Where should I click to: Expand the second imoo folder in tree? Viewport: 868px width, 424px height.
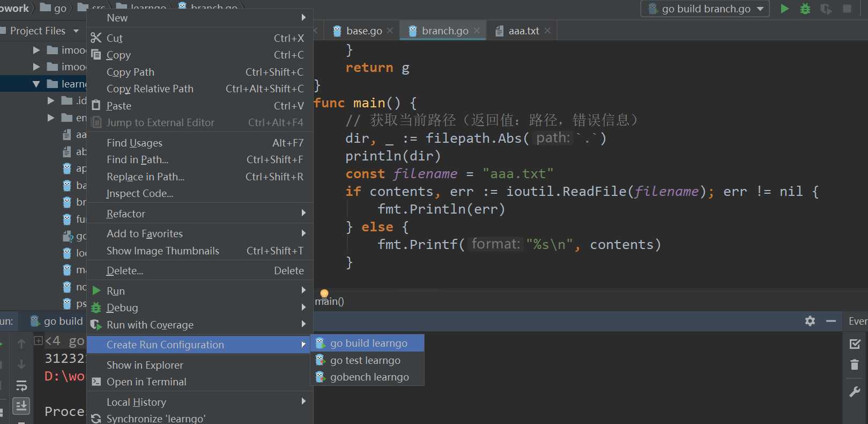(x=36, y=67)
